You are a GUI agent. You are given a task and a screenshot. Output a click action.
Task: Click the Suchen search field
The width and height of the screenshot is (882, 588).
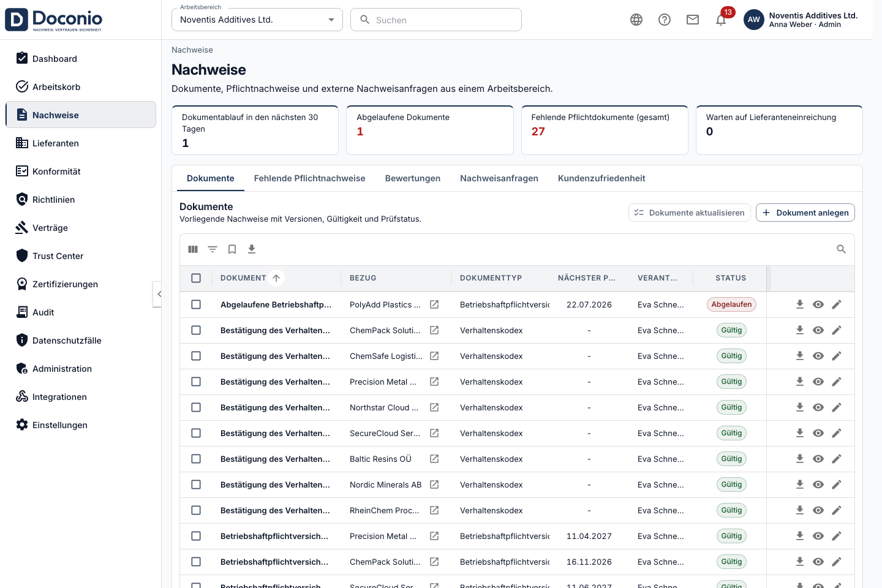(436, 20)
